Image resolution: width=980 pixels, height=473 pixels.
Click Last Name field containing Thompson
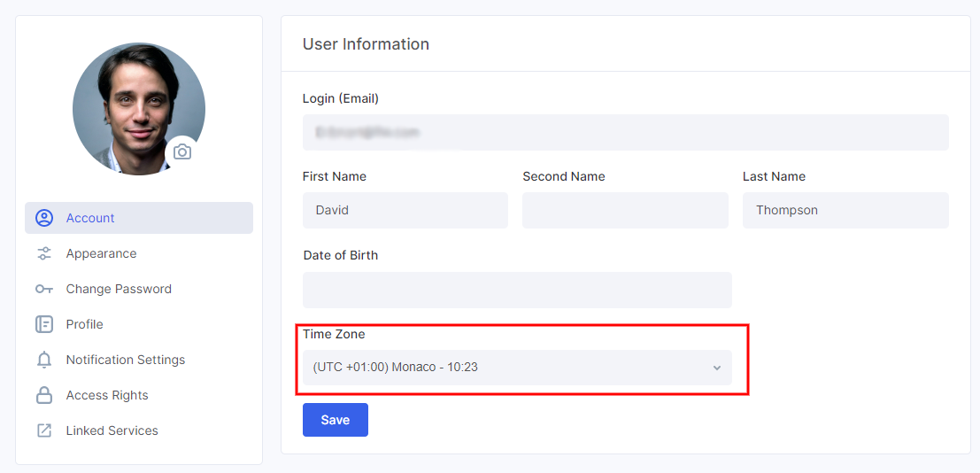click(x=845, y=210)
